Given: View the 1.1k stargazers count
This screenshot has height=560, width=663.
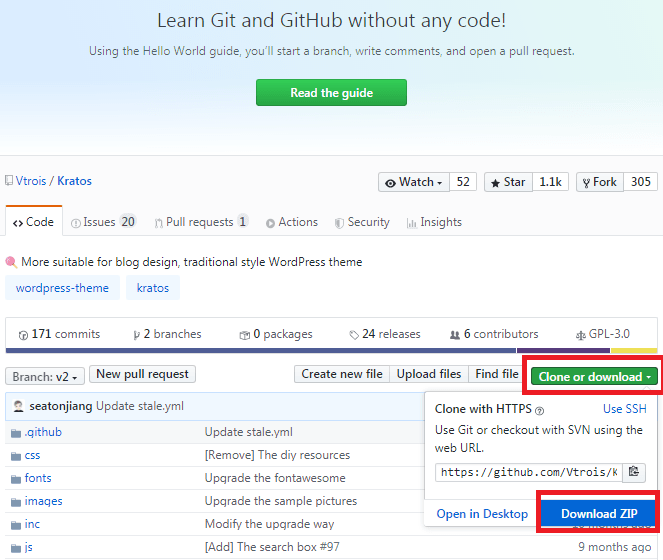Looking at the screenshot, I should point(551,182).
